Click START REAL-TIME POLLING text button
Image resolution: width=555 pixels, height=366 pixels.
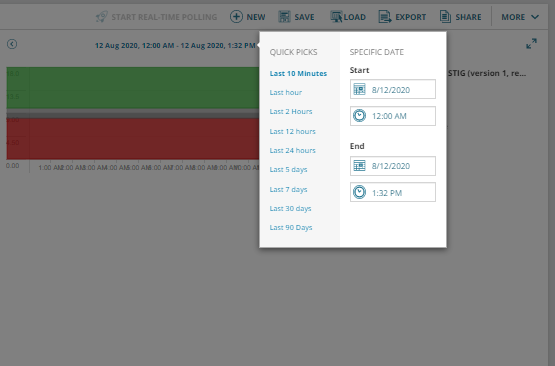coord(164,17)
